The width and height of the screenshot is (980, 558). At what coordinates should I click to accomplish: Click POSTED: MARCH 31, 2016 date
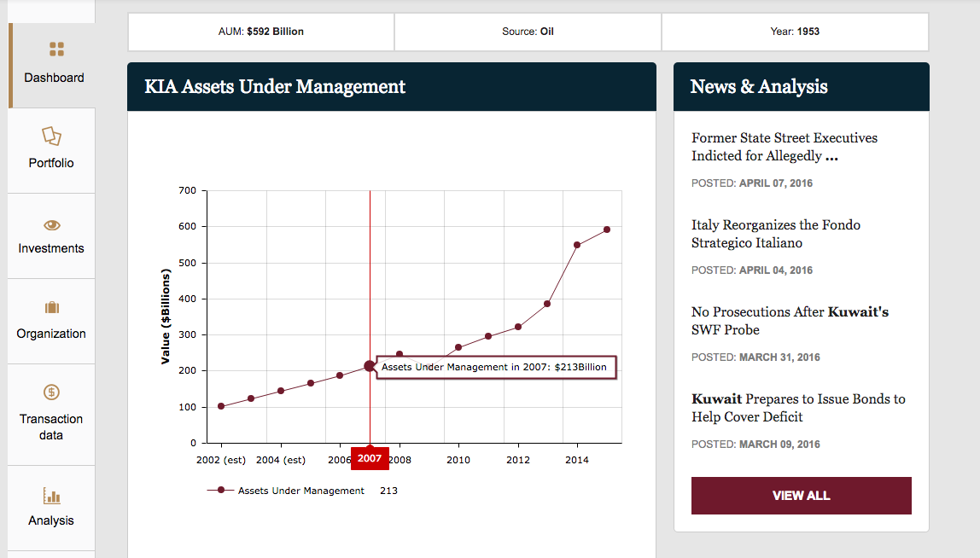[x=755, y=357]
